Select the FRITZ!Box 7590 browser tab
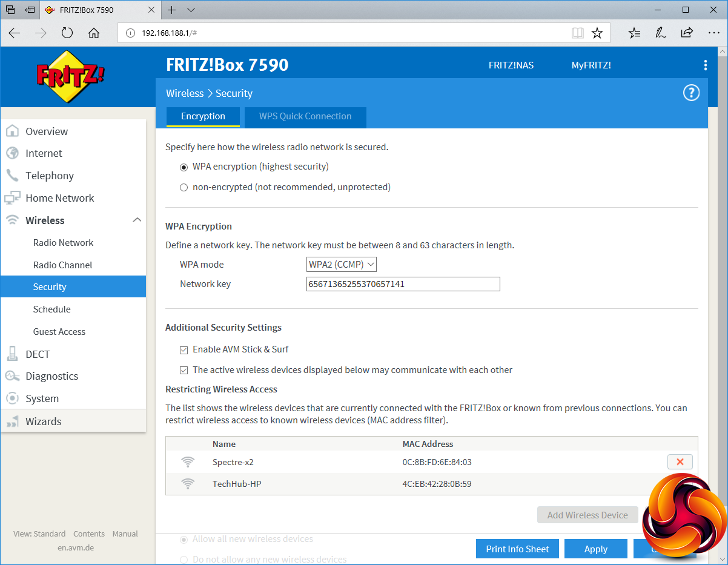 100,10
